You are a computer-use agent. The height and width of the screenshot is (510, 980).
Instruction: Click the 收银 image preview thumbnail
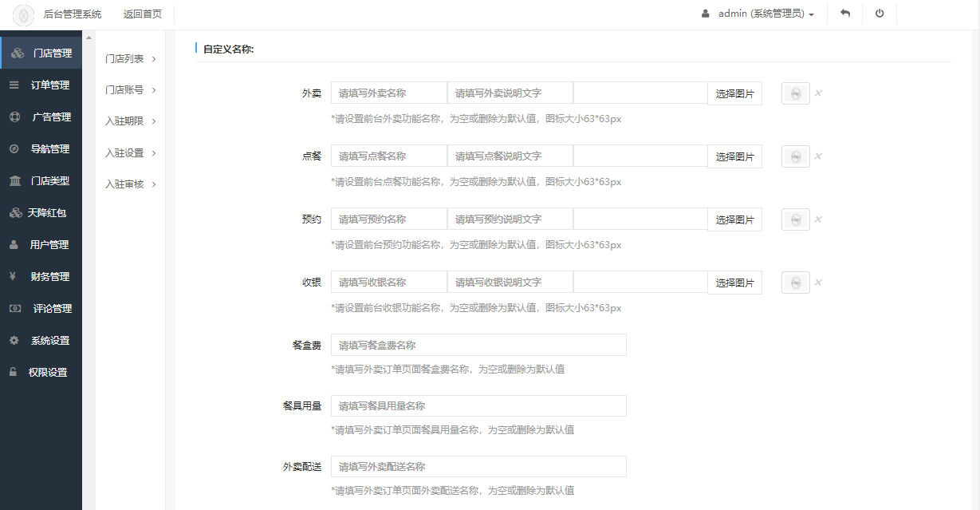tap(796, 283)
